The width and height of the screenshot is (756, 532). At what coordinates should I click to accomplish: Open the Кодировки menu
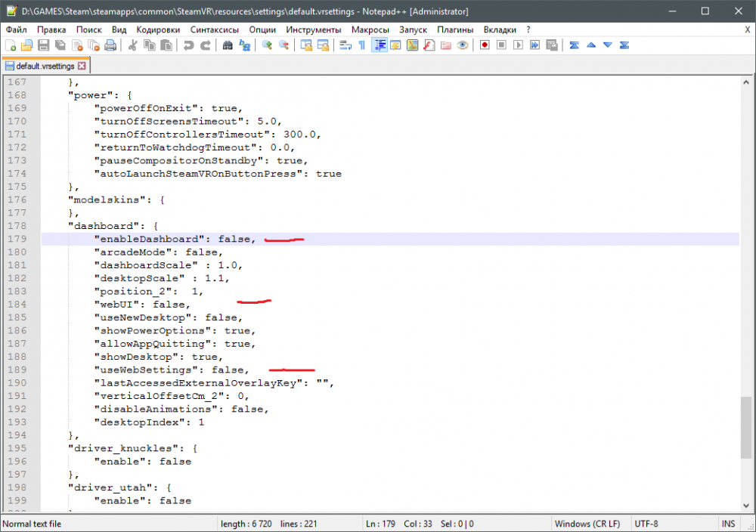158,29
